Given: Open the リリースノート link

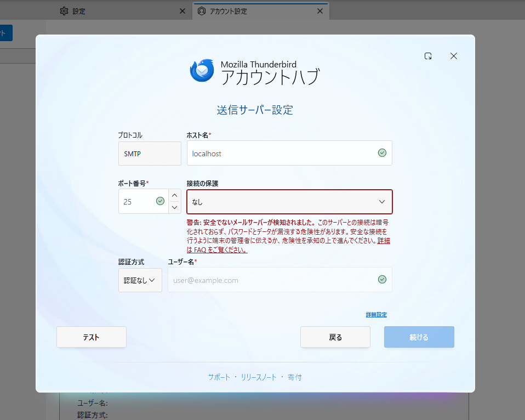Looking at the screenshot, I should click(x=259, y=377).
